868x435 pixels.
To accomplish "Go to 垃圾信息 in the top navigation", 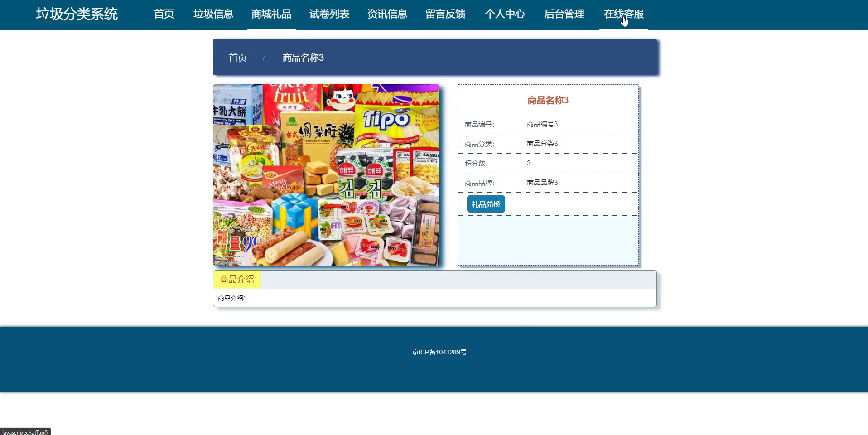I will coord(213,14).
